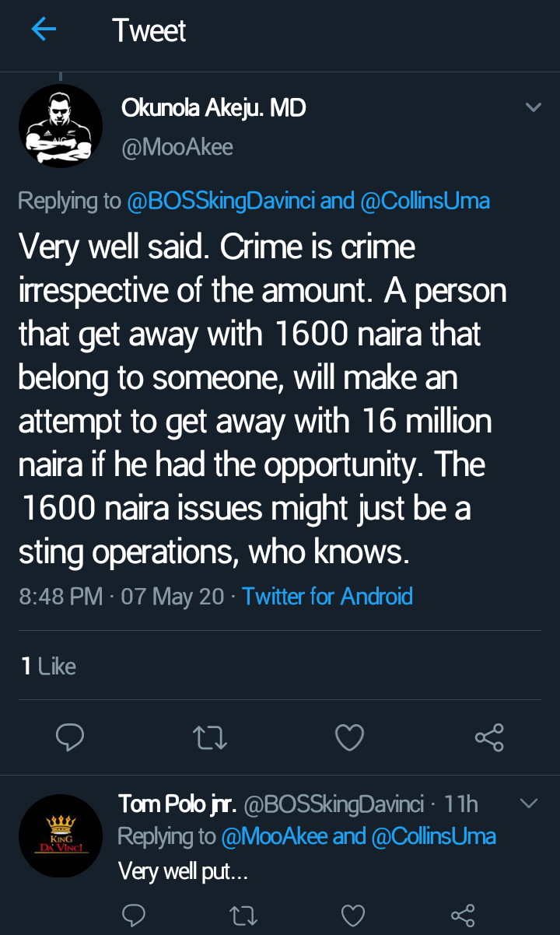Reply to Okunola Akeju's tweet
This screenshot has height=935, width=560.
coord(70,737)
